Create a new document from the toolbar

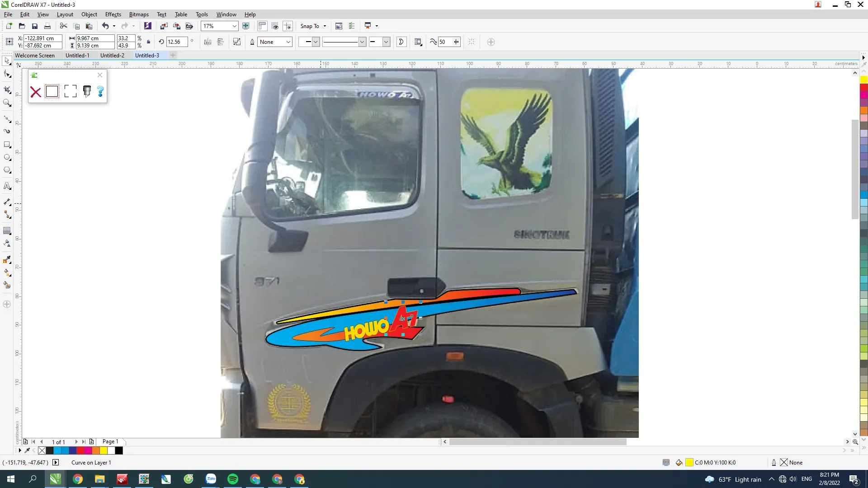pos(9,26)
